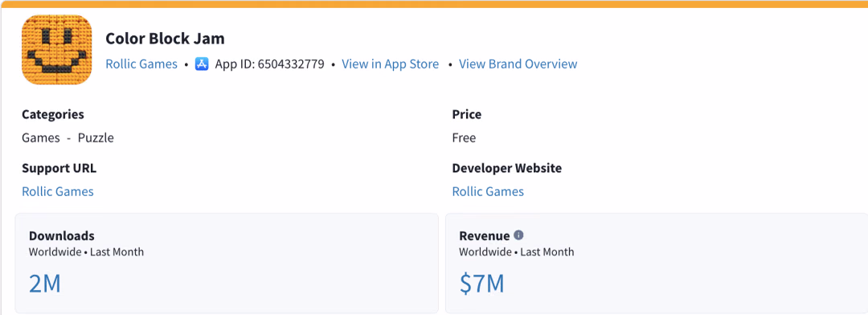Image resolution: width=868 pixels, height=315 pixels.
Task: Click the Puzzle category text
Action: [x=96, y=138]
